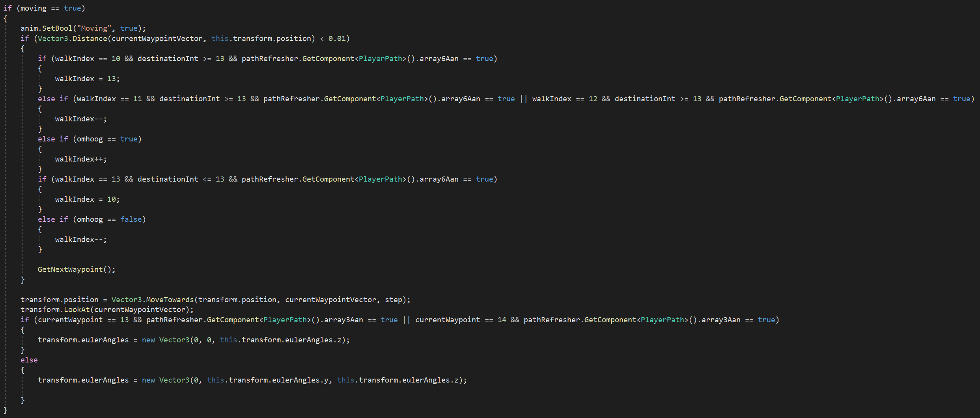Image resolution: width=980 pixels, height=418 pixels.
Task: Click 'this.transform.eulerAngles.y' in the last assignment
Action: [267, 380]
